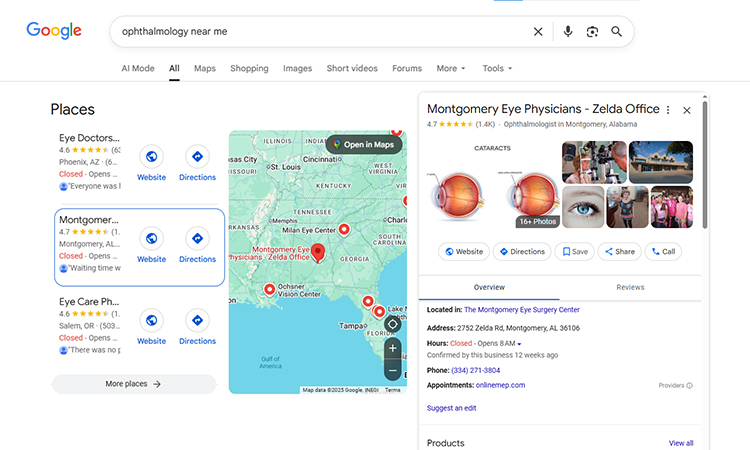Expand the Tools dropdown
Viewport: 750px width, 450px height.
[x=497, y=68]
